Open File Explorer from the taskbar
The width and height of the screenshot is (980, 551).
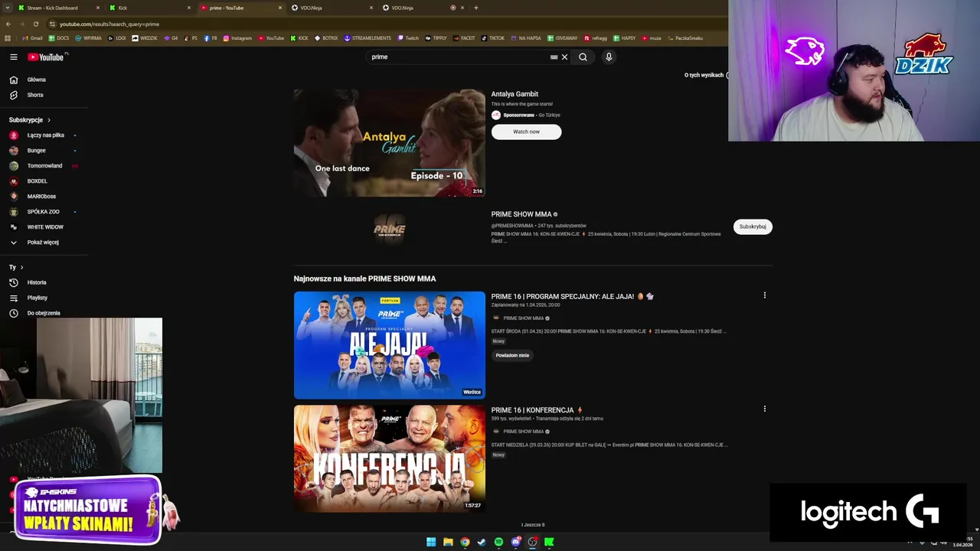(x=448, y=542)
